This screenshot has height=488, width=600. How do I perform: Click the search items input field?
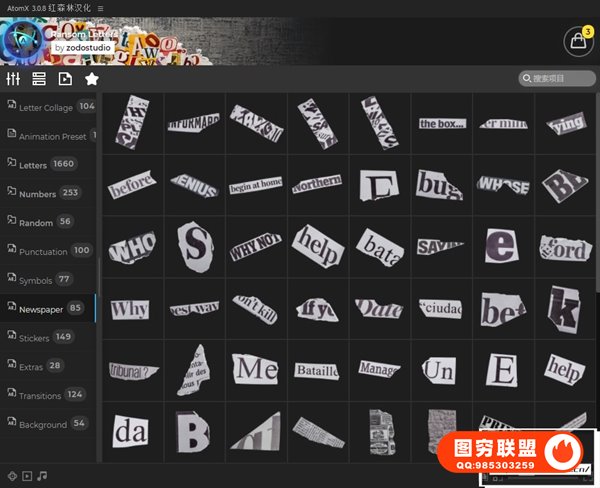pyautogui.click(x=562, y=79)
